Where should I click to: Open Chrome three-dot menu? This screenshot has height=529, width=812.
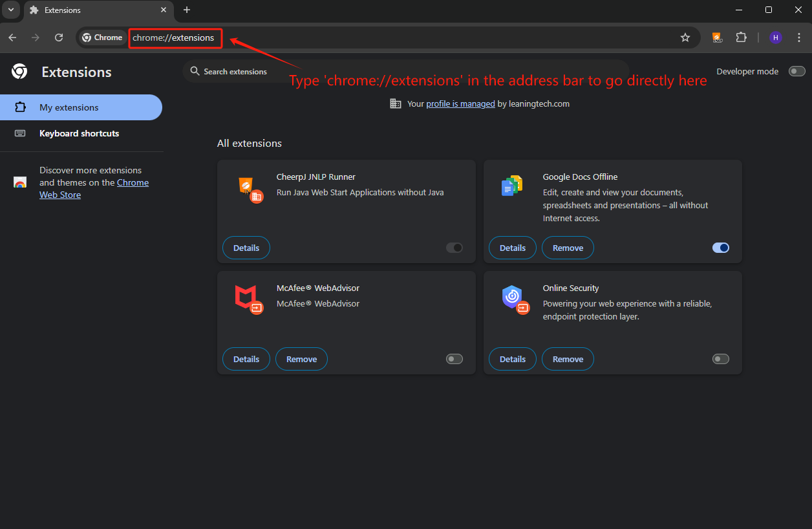798,38
